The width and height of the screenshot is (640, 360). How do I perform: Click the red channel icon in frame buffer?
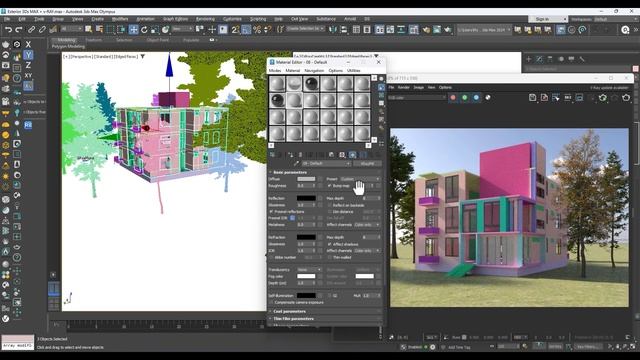point(453,98)
